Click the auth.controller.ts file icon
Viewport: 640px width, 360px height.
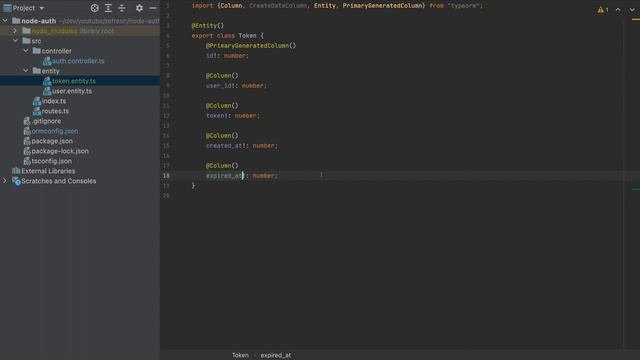click(47, 61)
